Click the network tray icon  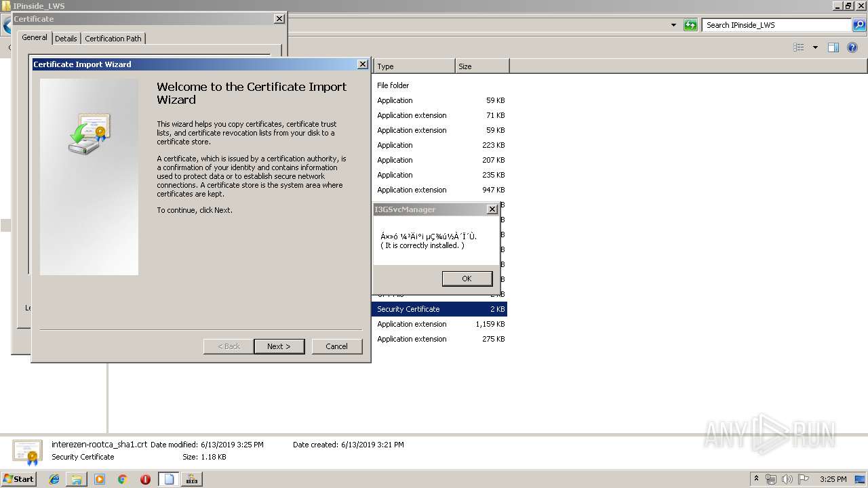click(771, 479)
